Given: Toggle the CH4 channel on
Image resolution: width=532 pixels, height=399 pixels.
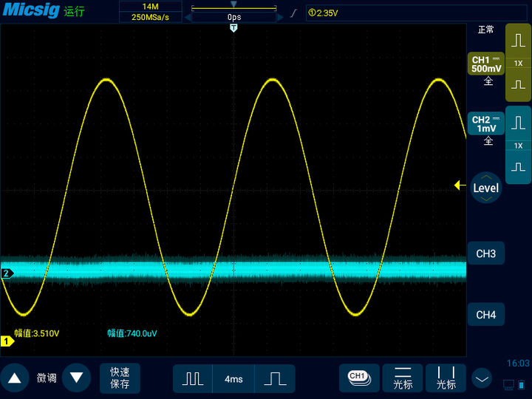Looking at the screenshot, I should pyautogui.click(x=485, y=315).
